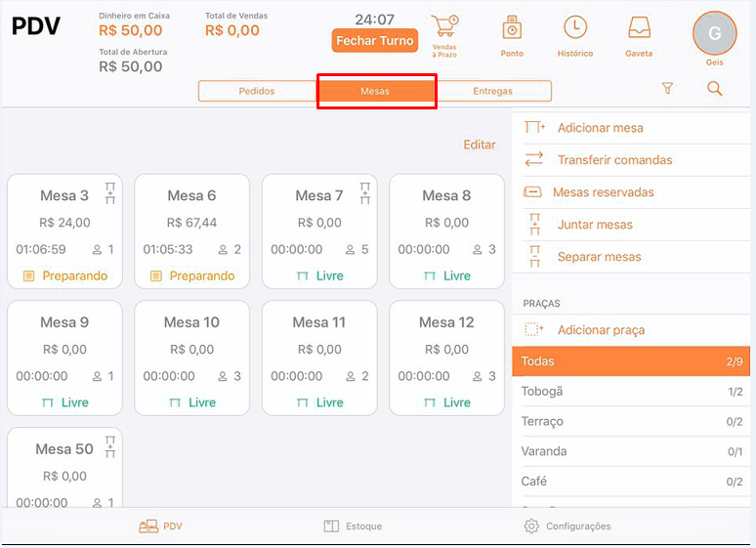Select the Tobogã praça

[x=631, y=392]
